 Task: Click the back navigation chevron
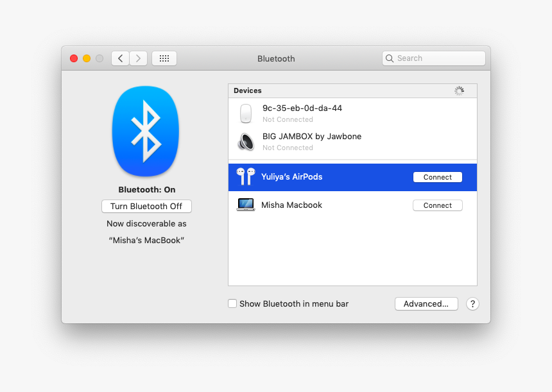coord(120,58)
